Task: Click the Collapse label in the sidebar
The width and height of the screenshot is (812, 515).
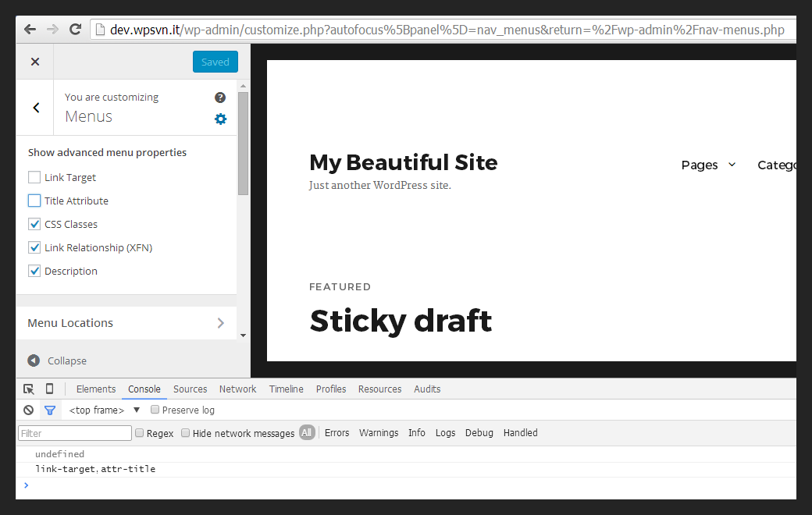Action: [67, 360]
